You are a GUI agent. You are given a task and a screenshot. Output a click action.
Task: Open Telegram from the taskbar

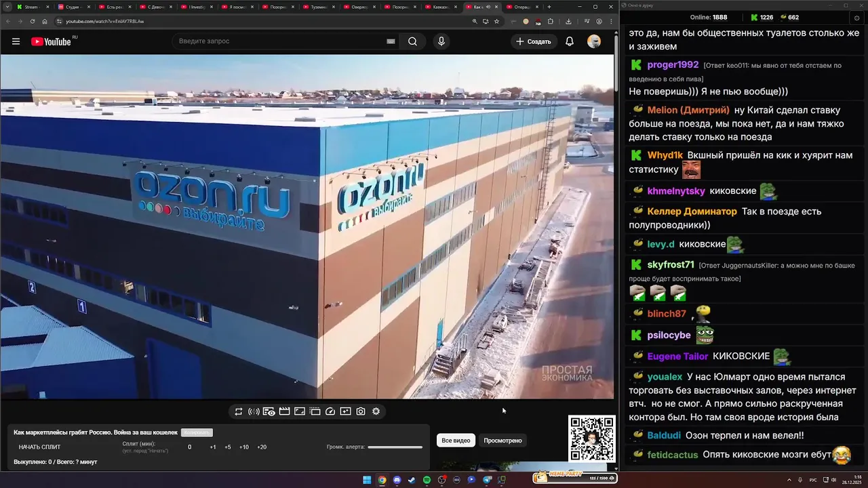click(x=487, y=480)
